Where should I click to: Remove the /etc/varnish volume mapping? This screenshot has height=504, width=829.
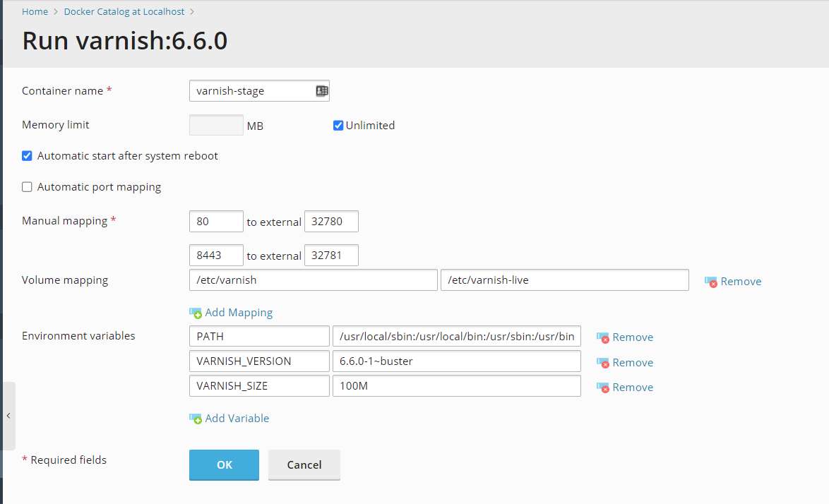pyautogui.click(x=741, y=282)
